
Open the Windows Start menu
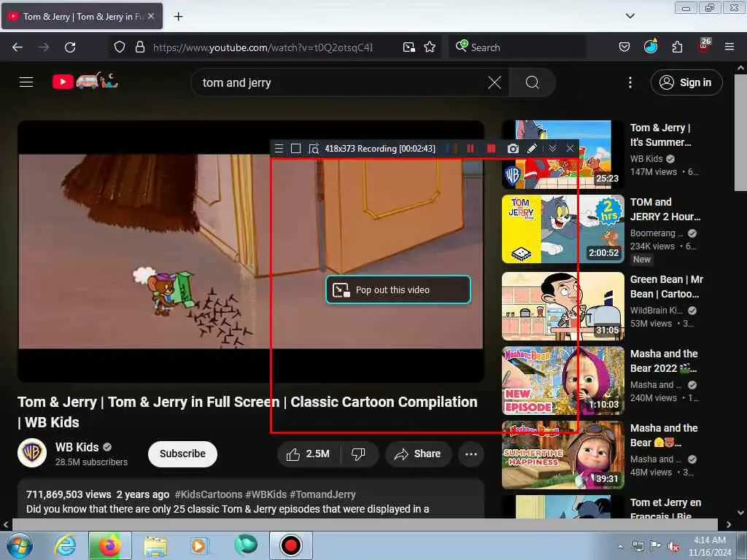point(19,545)
